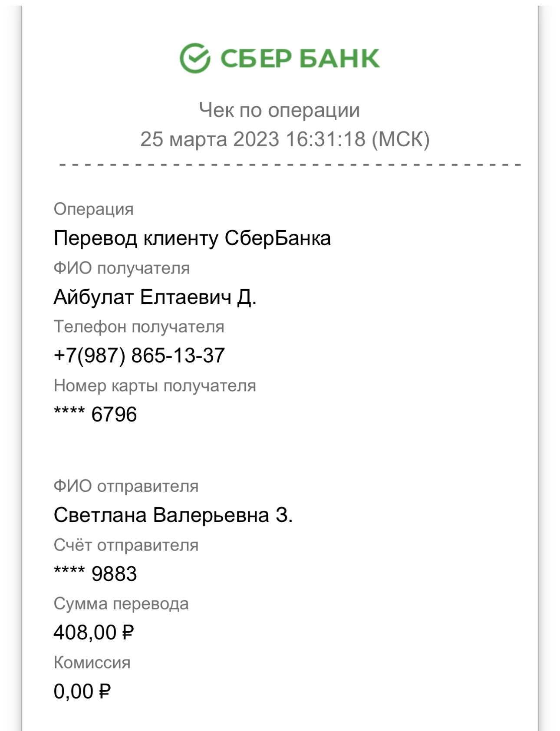Tap the phone number +7(987) 865-13-37
Screen dimensions: 560x731
pyautogui.click(x=139, y=356)
